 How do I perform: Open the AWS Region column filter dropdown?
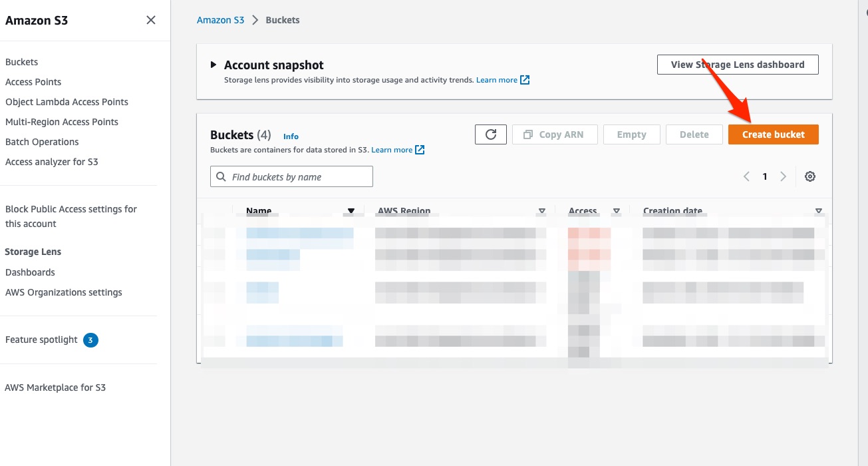coord(541,210)
